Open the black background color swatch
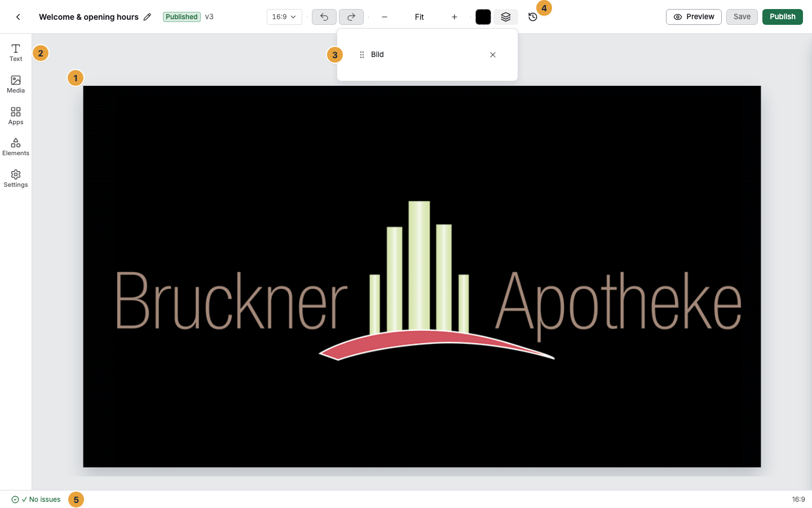Screen dimensions: 812x508 point(483,17)
